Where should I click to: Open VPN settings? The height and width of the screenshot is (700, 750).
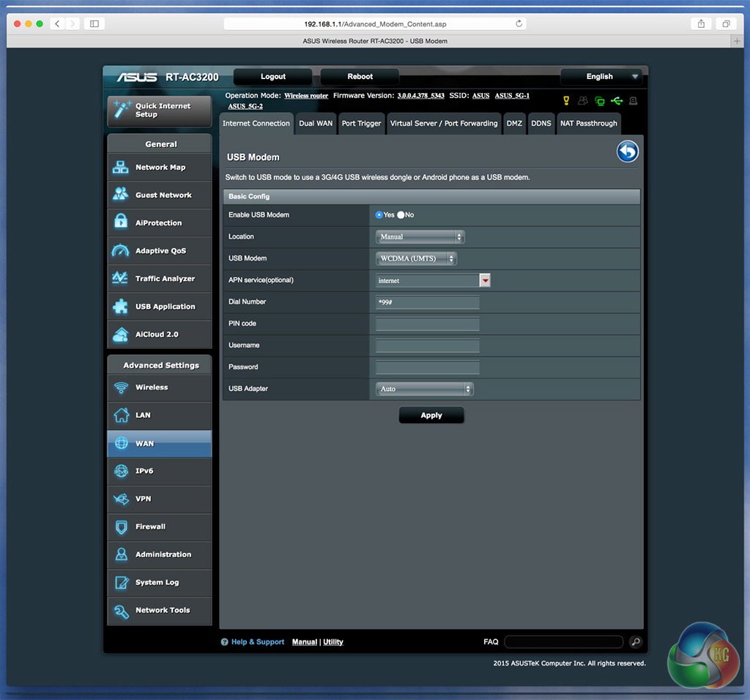[x=159, y=499]
